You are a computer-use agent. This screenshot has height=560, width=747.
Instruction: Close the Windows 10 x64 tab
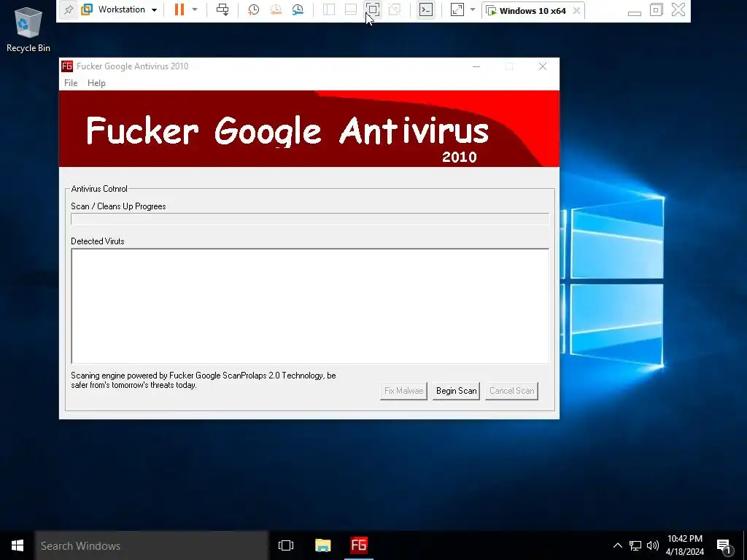pos(576,10)
